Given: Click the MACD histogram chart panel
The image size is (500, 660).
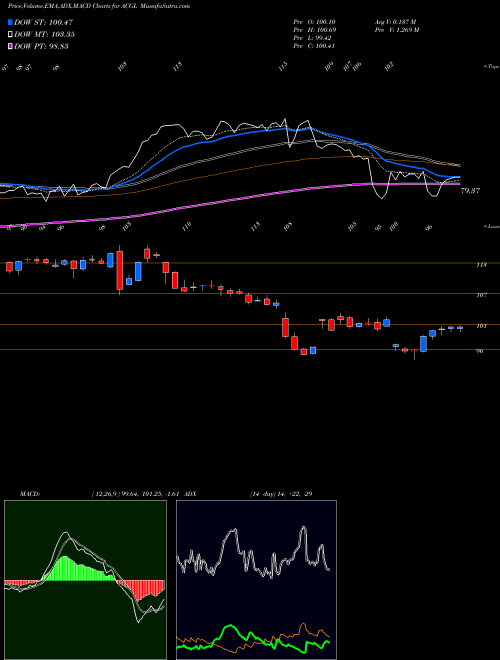Looking at the screenshot, I should 85,580.
